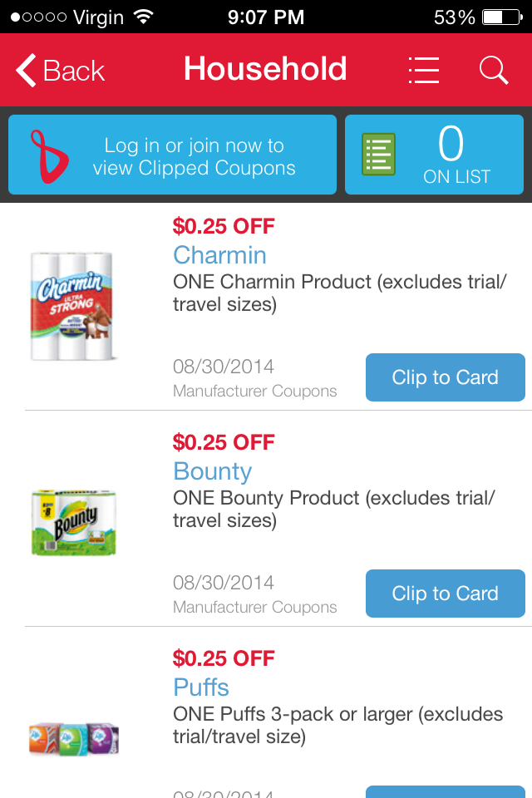The height and width of the screenshot is (798, 532).
Task: Clip the Charmin coupon to card
Action: pos(445,377)
